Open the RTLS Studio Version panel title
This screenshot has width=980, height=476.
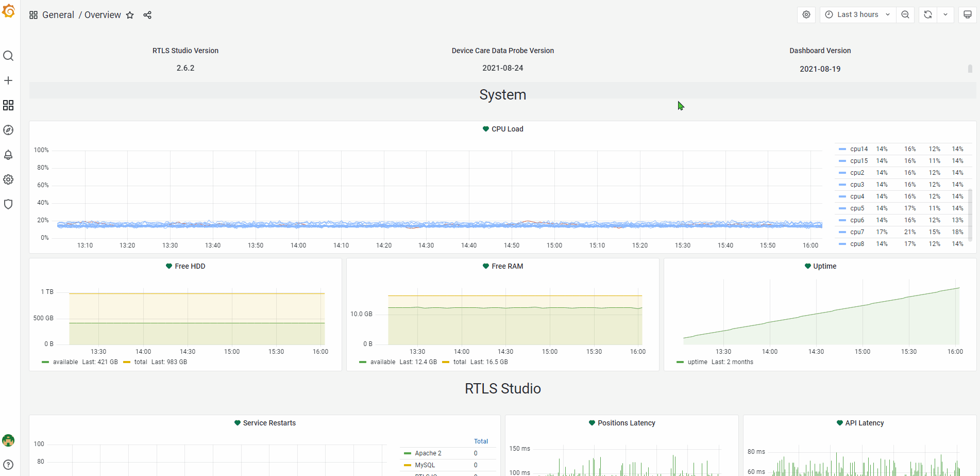pos(185,51)
